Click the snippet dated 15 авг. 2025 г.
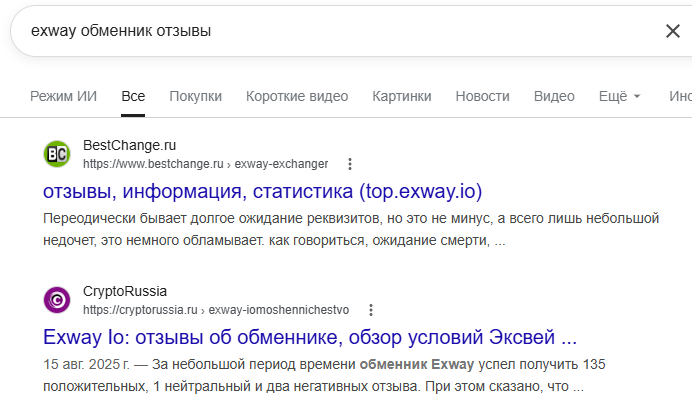 click(324, 375)
